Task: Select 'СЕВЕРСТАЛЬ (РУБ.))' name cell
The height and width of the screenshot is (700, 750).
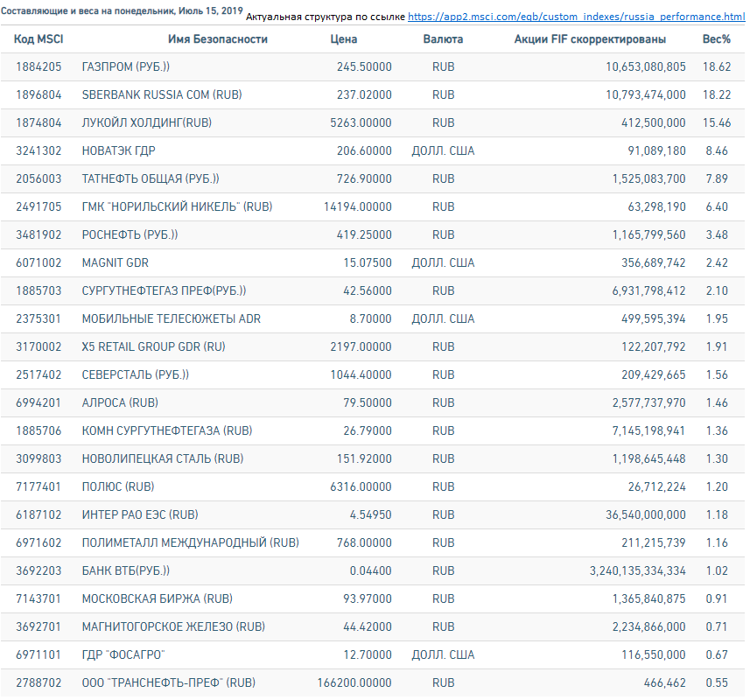Action: point(136,374)
